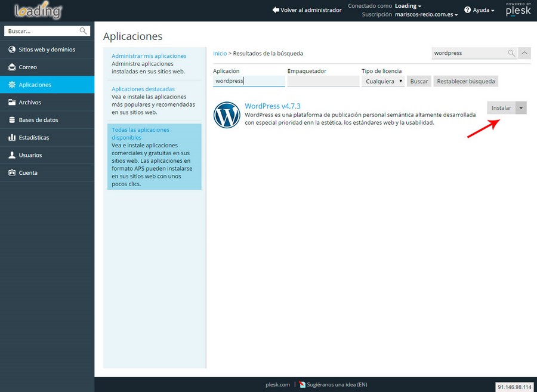Image resolution: width=537 pixels, height=392 pixels.
Task: Click the back arrow icon for Volver al administrador
Action: (276, 10)
